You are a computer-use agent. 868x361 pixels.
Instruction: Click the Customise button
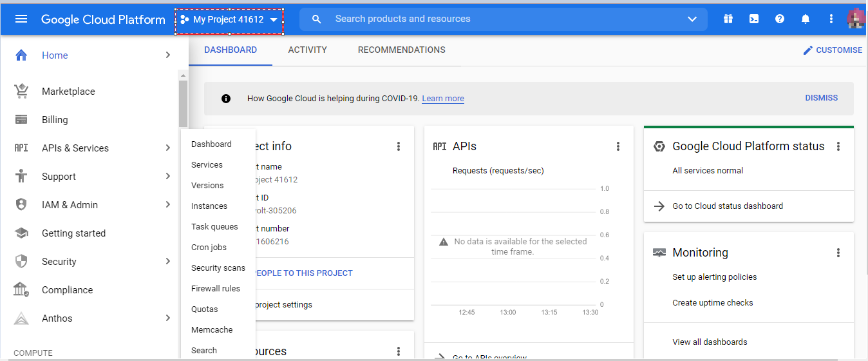click(832, 50)
